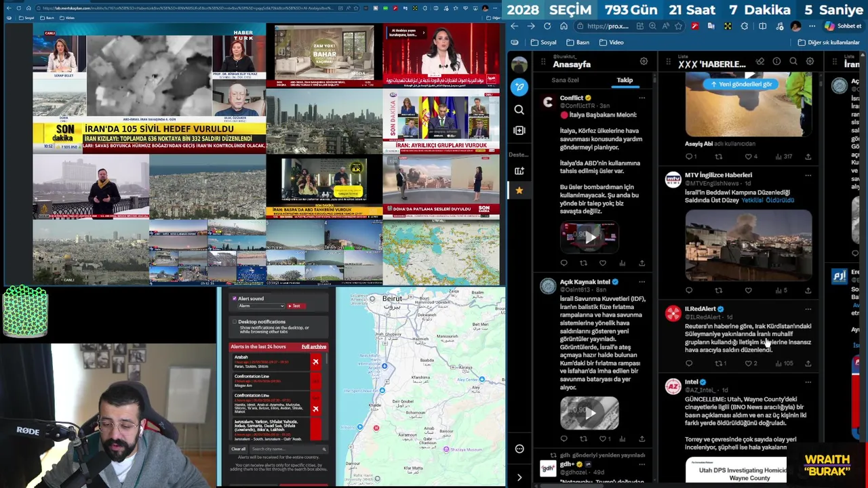
Task: Toggle split screen view icon
Action: 762,26
